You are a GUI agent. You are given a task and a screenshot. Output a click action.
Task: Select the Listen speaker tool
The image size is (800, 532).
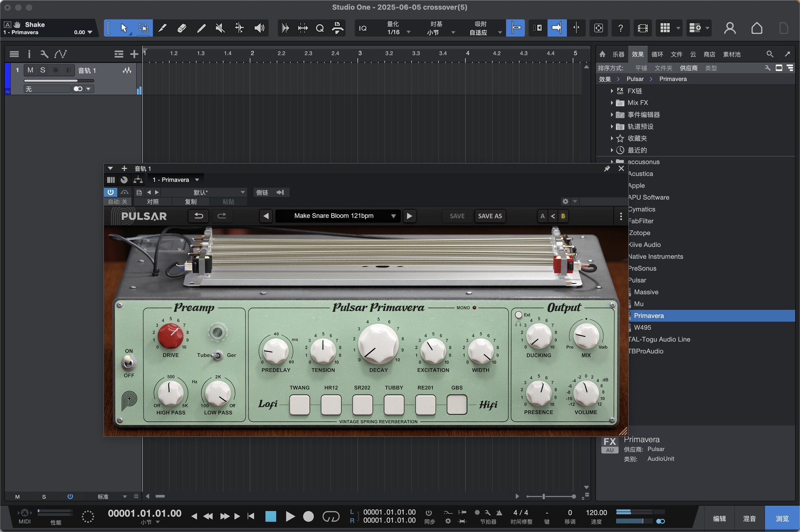click(259, 28)
